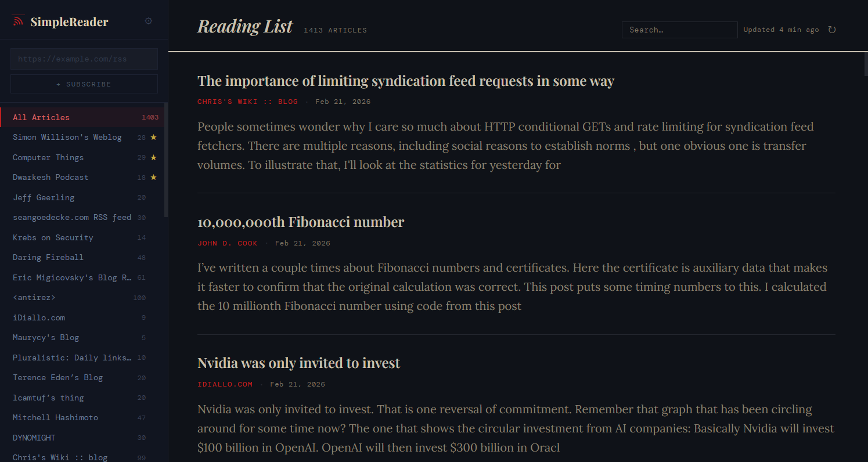Toggle the favorite star on Computer Things
Image resolution: width=868 pixels, height=462 pixels.
point(152,157)
